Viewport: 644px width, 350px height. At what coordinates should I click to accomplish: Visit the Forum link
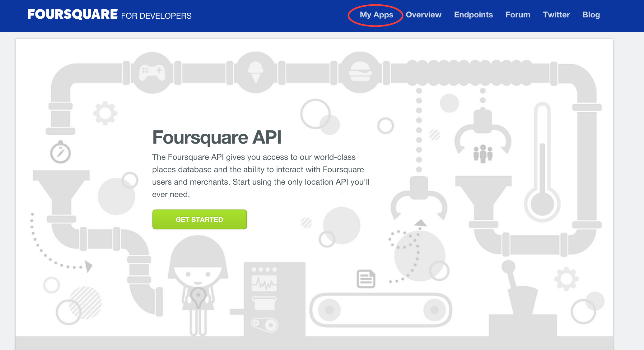click(518, 15)
